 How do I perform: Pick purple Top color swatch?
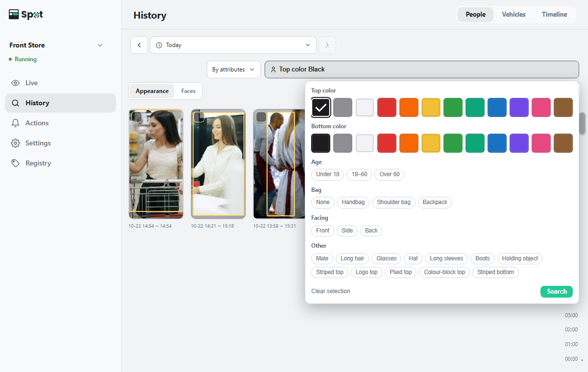pyautogui.click(x=519, y=107)
